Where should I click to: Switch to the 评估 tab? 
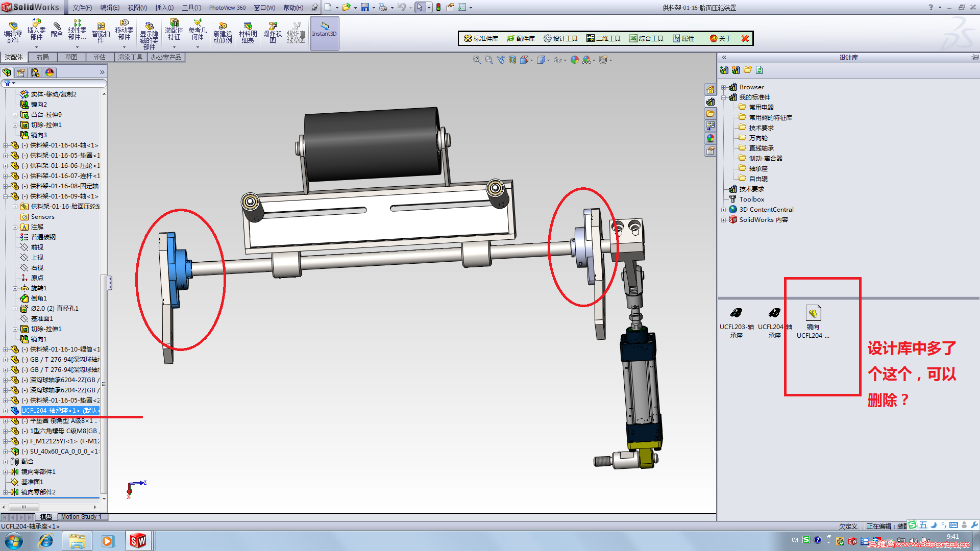(x=100, y=57)
